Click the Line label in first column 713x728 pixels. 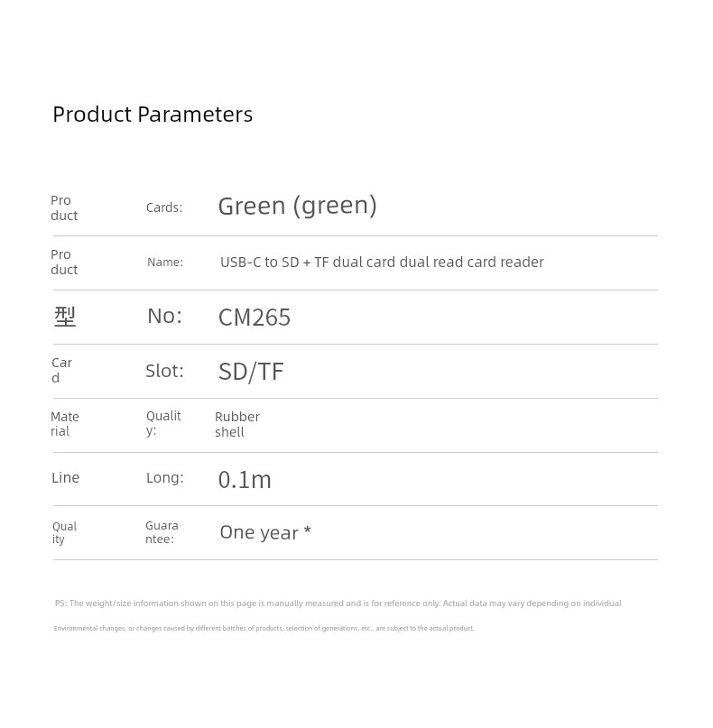pyautogui.click(x=66, y=478)
